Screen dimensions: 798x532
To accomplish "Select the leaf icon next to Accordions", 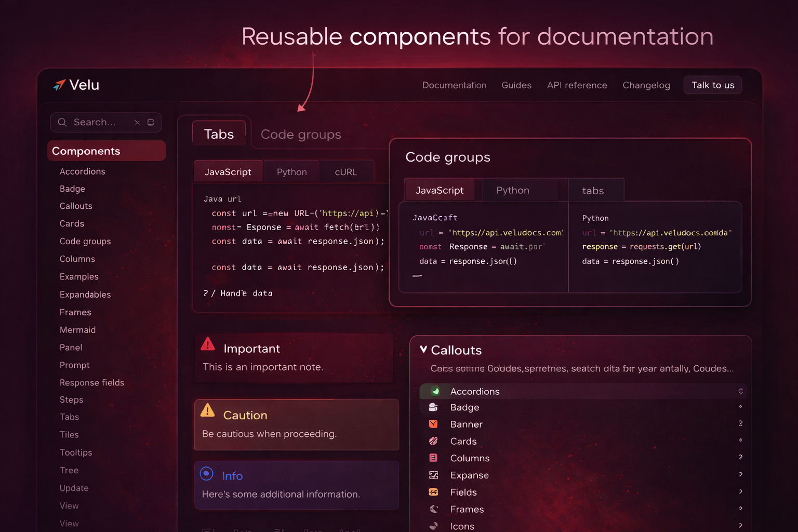I will (433, 391).
